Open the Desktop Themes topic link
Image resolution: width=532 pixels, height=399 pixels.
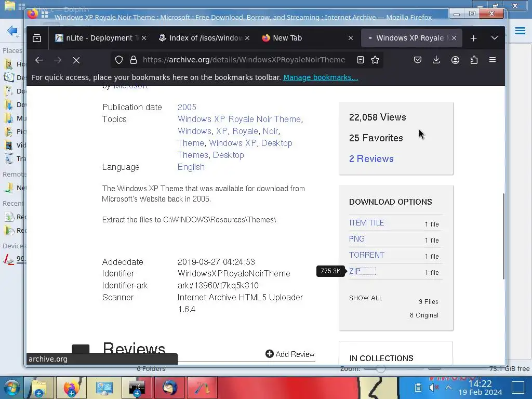(235, 149)
